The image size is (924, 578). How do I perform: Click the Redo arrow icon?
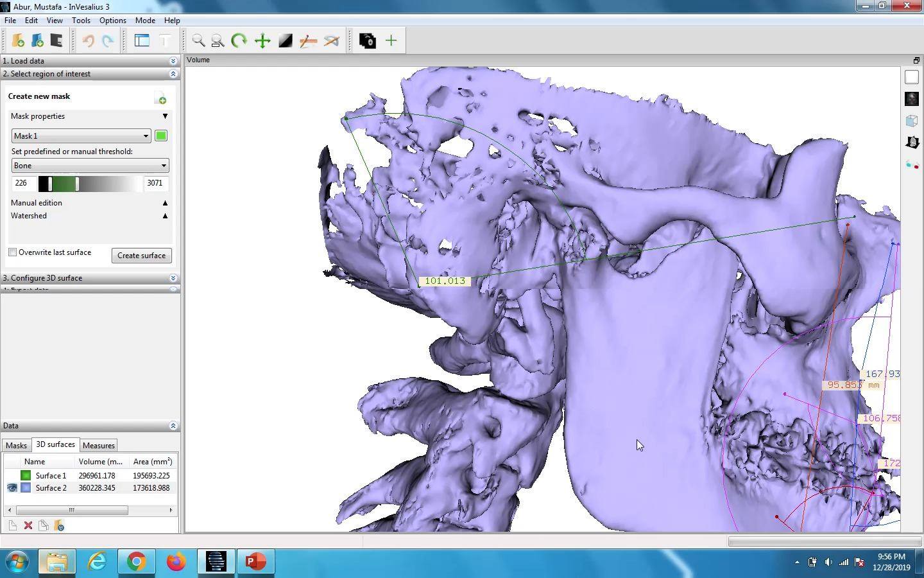click(108, 41)
